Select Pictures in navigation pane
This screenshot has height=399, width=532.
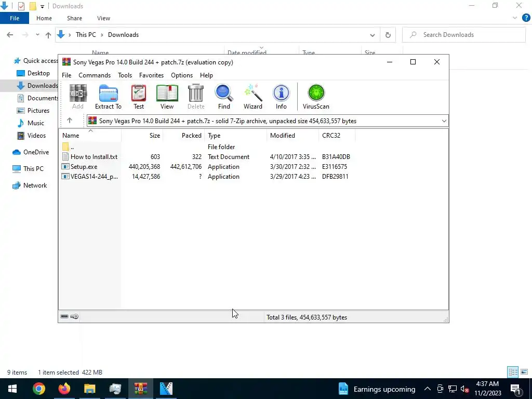pyautogui.click(x=33, y=111)
